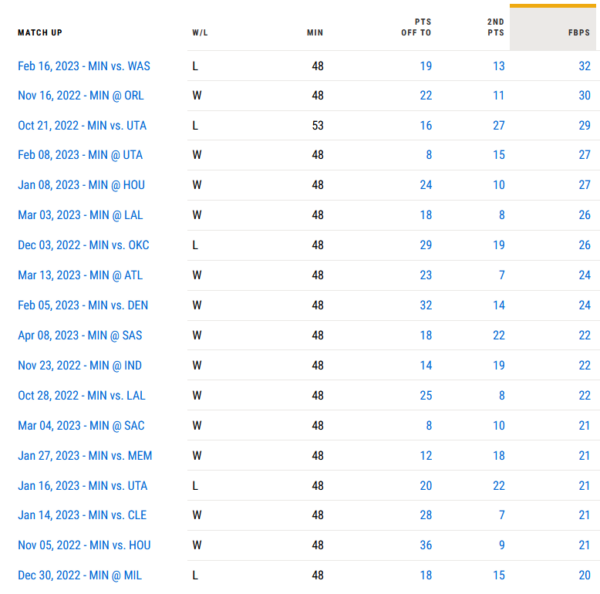Click PTS OFF TO value 36 for HOU
Screen dimensions: 600x594
(x=425, y=545)
